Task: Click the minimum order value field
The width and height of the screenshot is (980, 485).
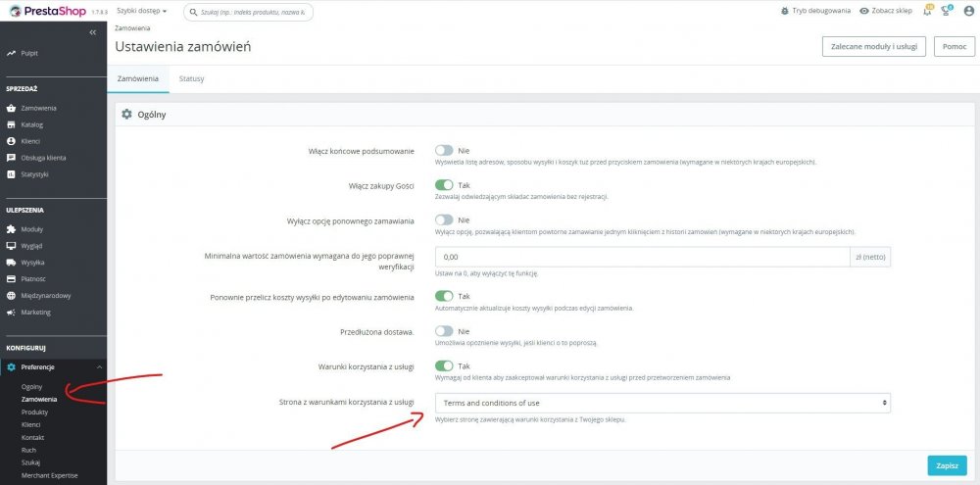Action: point(642,257)
